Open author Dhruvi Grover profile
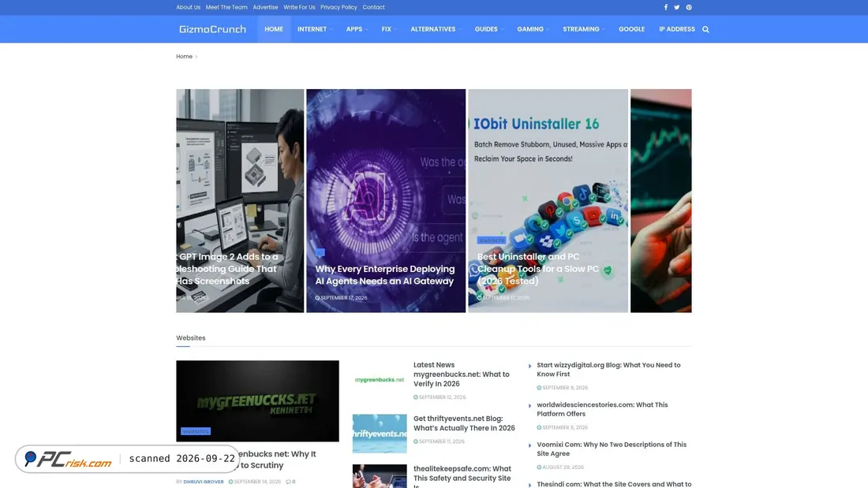 [x=203, y=482]
